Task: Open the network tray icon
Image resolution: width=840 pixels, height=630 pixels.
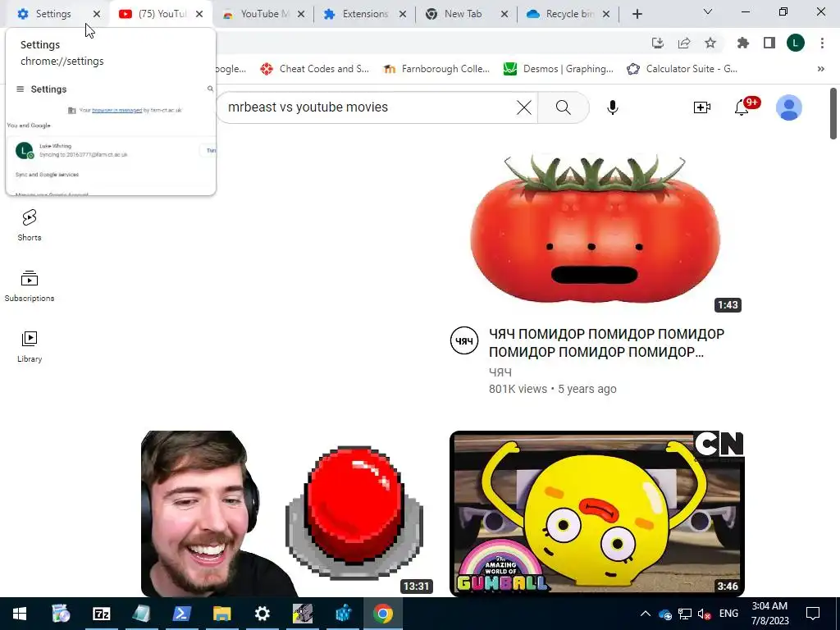Action: point(685,614)
